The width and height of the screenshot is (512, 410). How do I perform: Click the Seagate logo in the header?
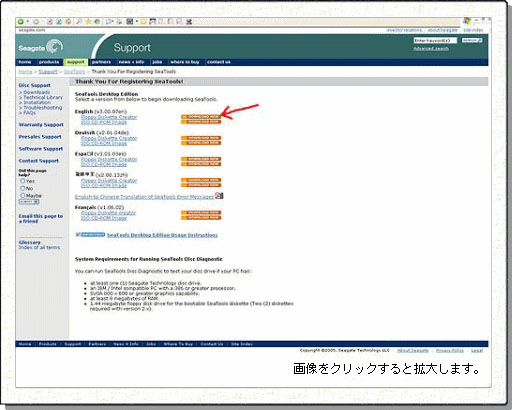pos(41,47)
